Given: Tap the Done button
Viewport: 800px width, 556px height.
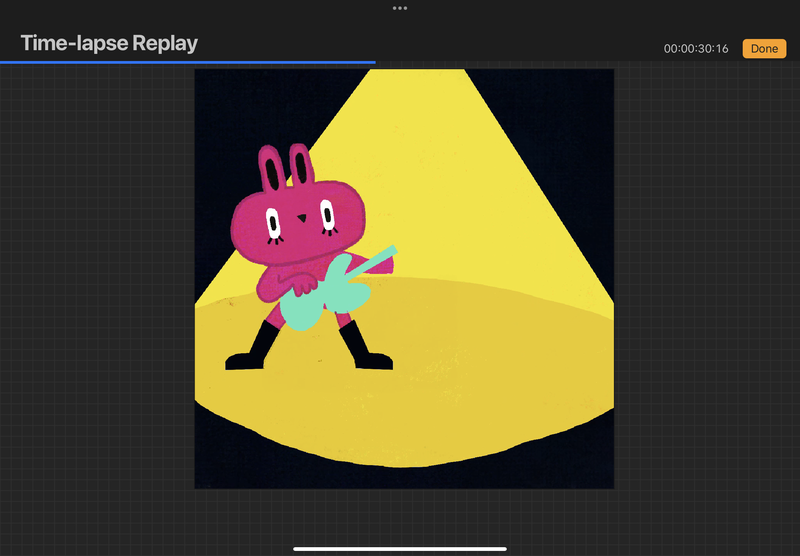Looking at the screenshot, I should 764,48.
